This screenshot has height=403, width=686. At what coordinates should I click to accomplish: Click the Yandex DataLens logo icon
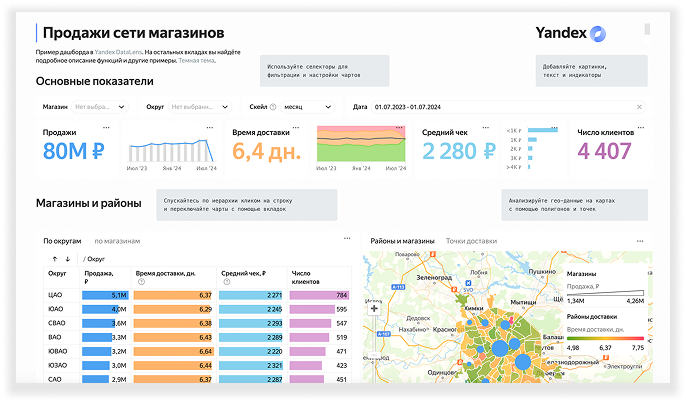click(598, 34)
